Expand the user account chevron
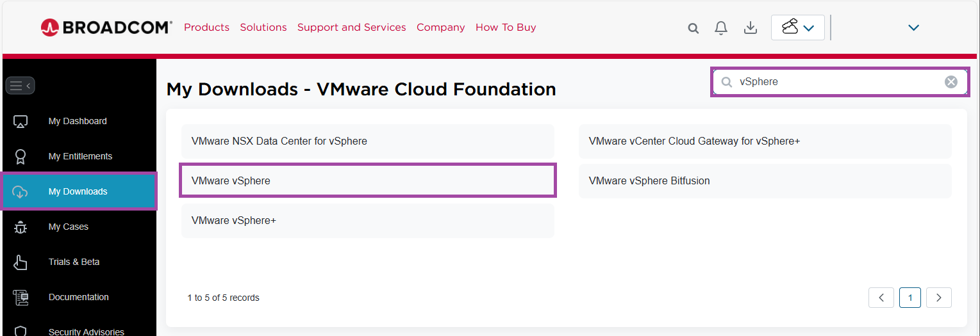 pyautogui.click(x=913, y=28)
